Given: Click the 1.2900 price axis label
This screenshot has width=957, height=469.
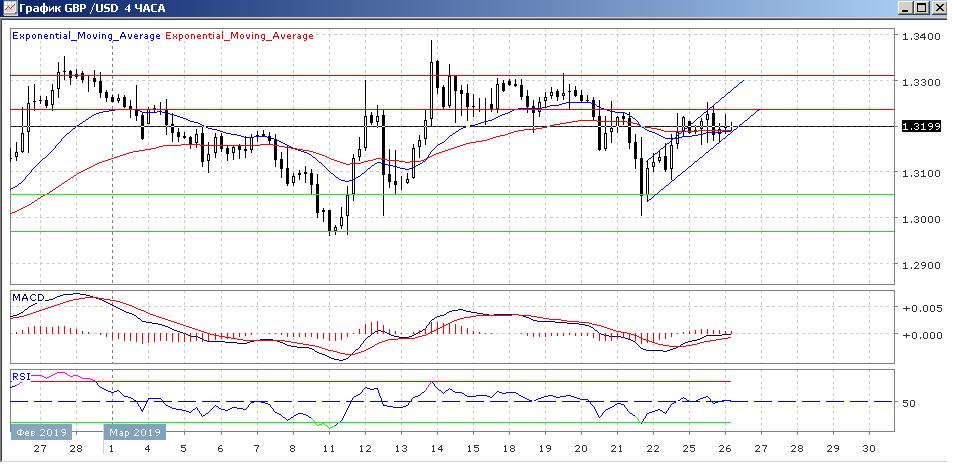Looking at the screenshot, I should (x=920, y=266).
